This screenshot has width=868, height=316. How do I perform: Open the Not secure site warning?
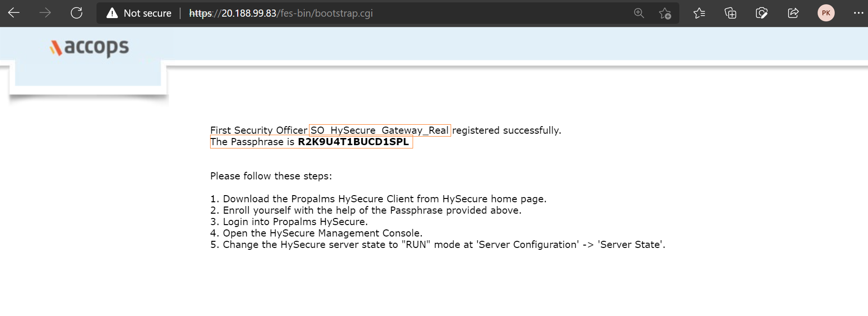139,13
